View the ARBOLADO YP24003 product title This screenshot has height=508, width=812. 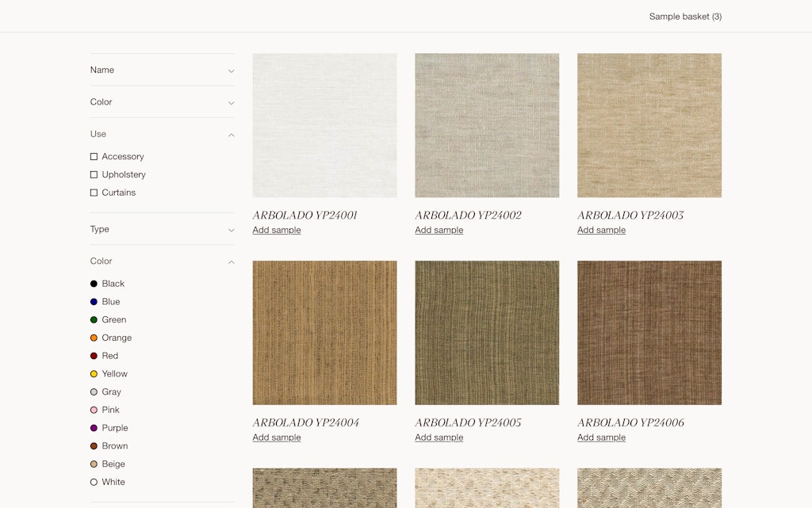click(x=630, y=216)
